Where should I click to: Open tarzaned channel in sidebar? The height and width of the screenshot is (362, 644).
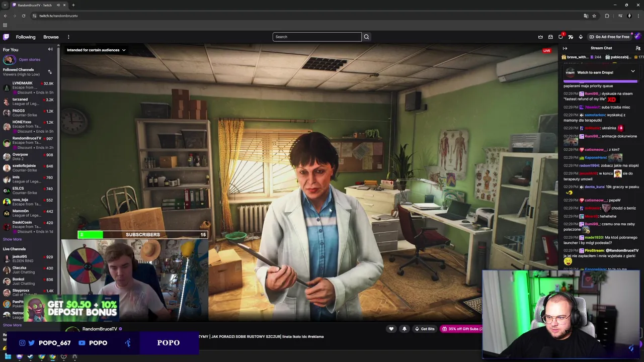click(x=28, y=102)
